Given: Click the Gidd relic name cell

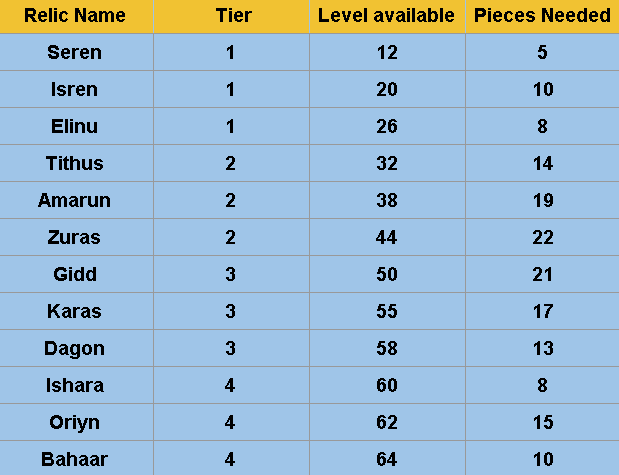Looking at the screenshot, I should pyautogui.click(x=75, y=274).
